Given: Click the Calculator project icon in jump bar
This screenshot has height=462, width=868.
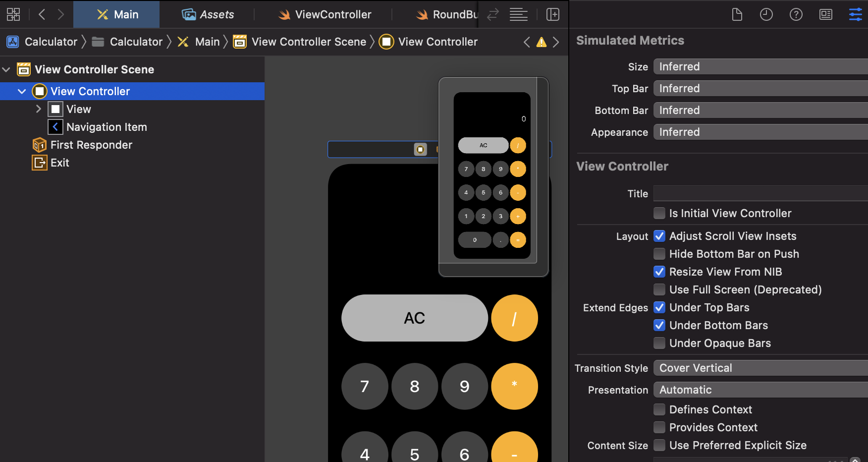Looking at the screenshot, I should point(13,42).
